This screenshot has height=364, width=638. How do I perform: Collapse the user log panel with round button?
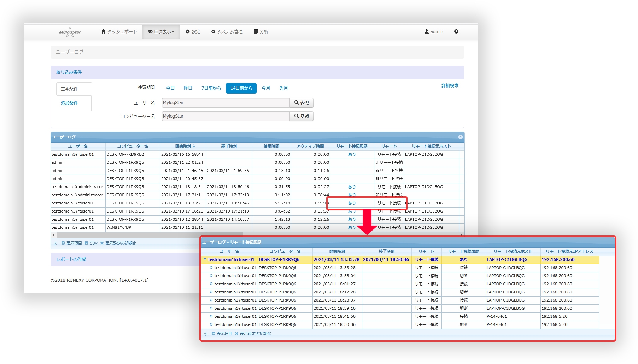coord(460,137)
